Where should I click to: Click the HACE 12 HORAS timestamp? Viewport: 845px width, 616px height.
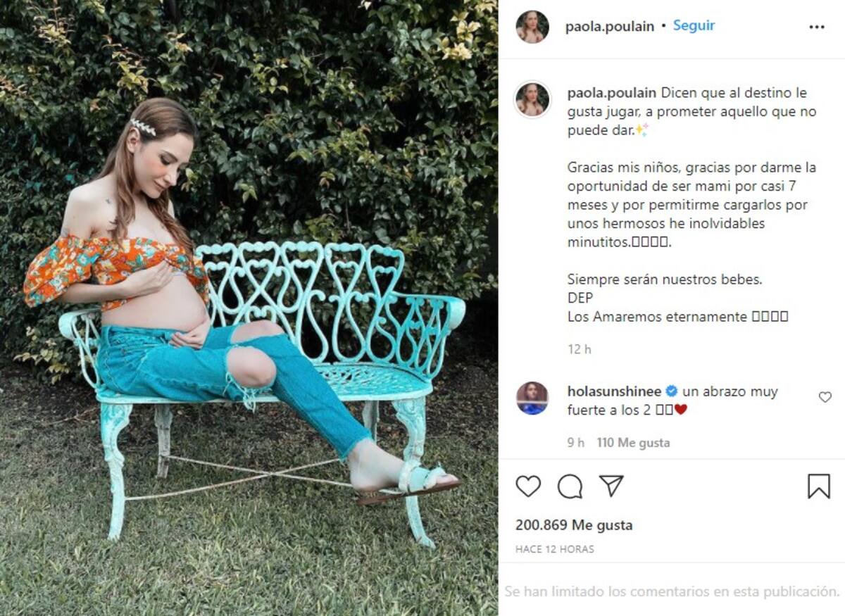tap(555, 549)
